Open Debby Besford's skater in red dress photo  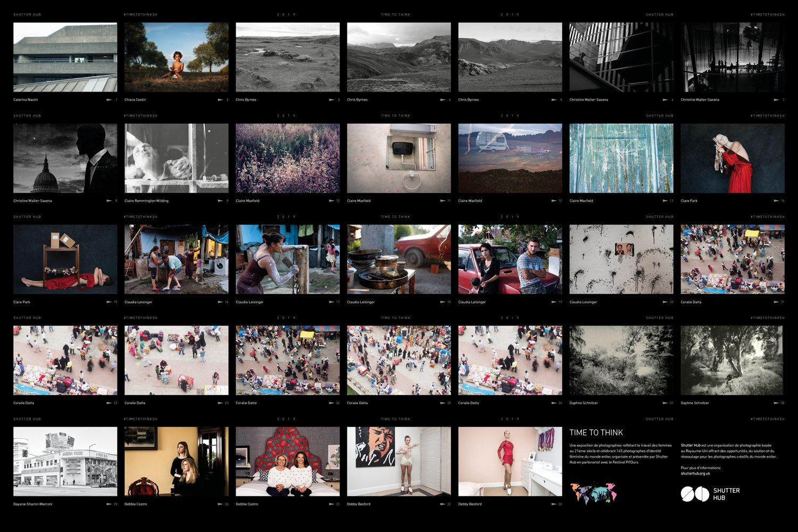pyautogui.click(x=510, y=461)
